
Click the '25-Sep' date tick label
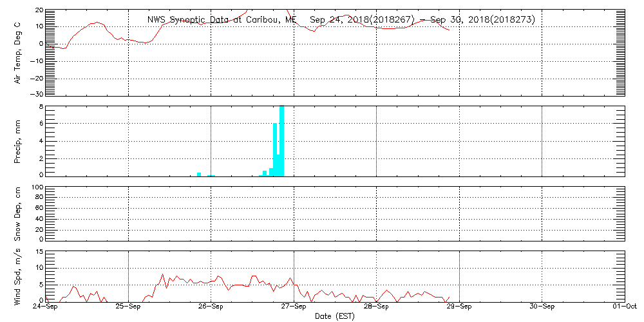pyautogui.click(x=129, y=307)
